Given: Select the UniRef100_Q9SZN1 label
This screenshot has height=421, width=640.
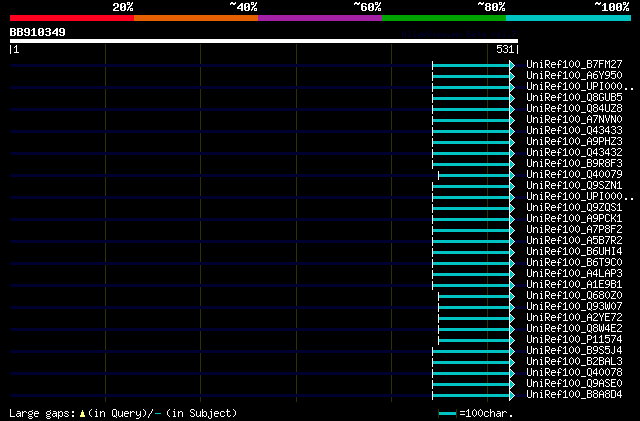Looking at the screenshot, I should 574,185.
